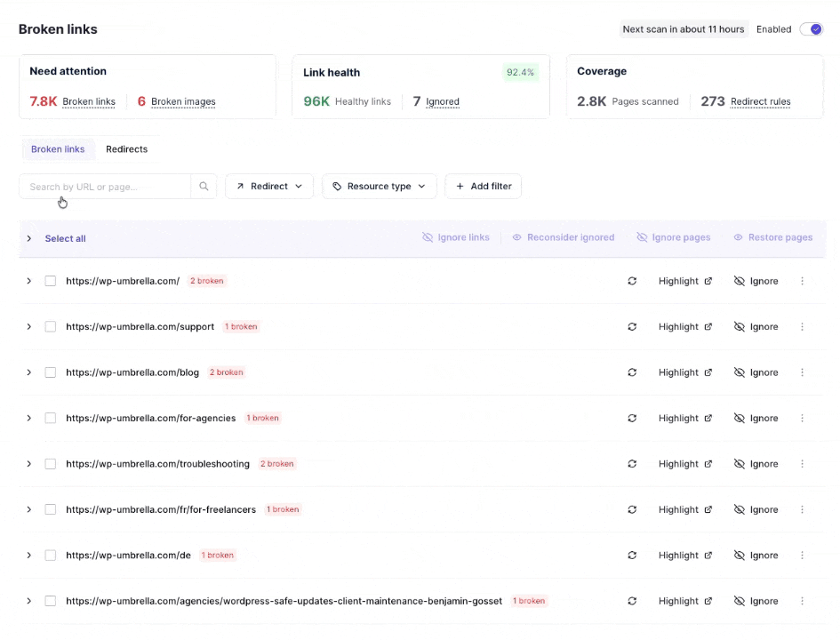Open the Redirect rules link
This screenshot has width=840, height=640.
760,102
